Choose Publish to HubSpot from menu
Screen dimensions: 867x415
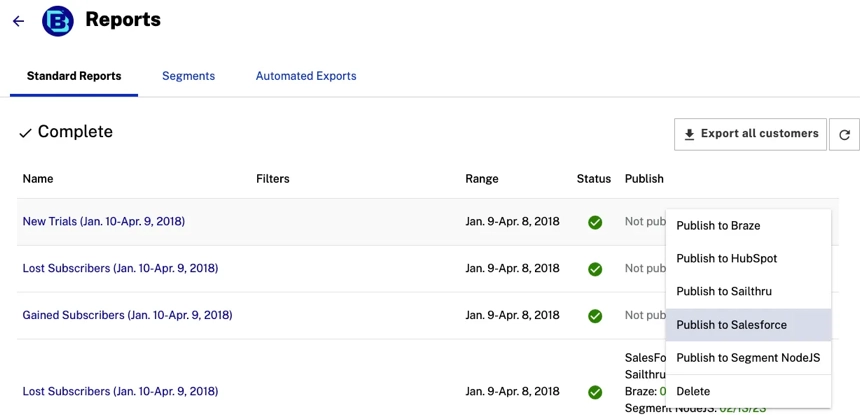[x=726, y=259]
